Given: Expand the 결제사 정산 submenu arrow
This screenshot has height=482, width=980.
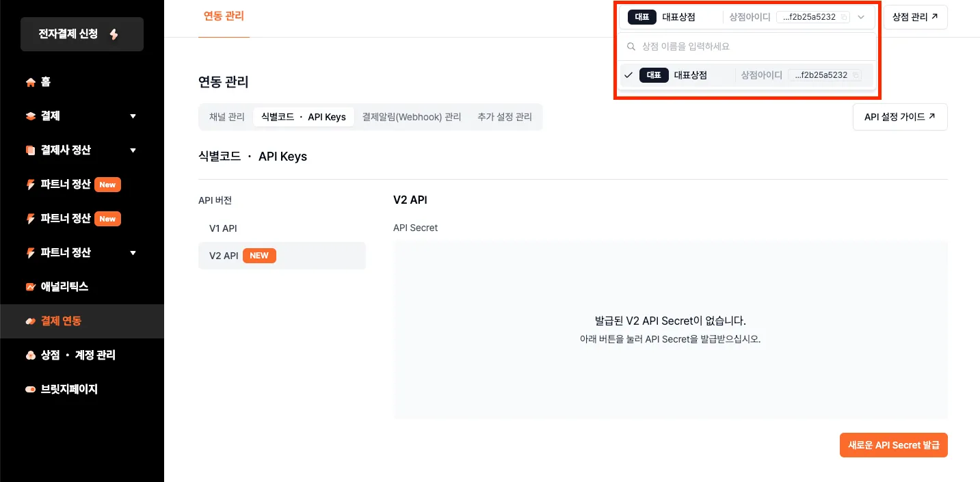Looking at the screenshot, I should pyautogui.click(x=133, y=150).
